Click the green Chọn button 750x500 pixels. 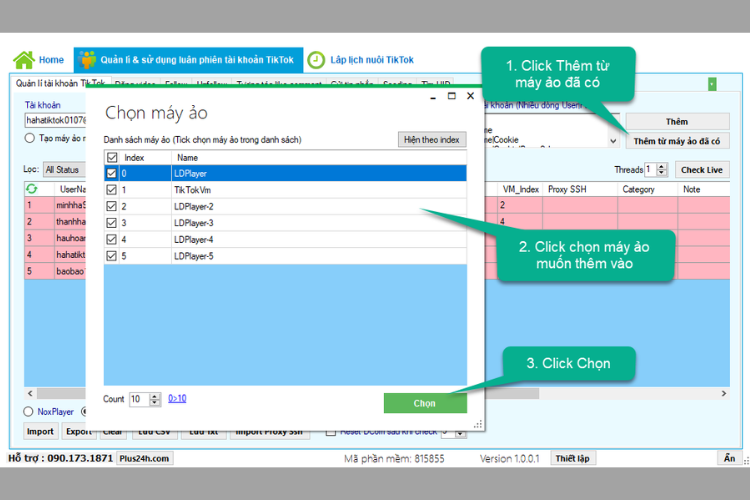pyautogui.click(x=425, y=403)
